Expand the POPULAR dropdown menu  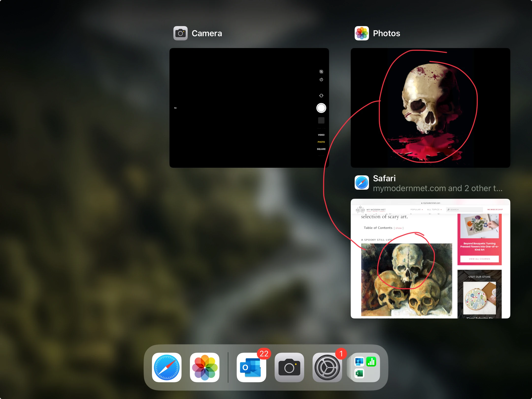click(416, 210)
